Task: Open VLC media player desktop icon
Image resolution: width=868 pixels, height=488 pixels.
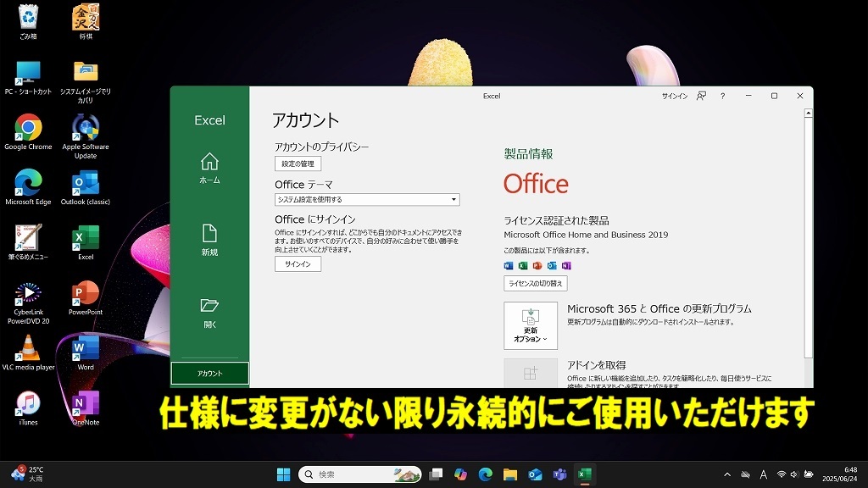Action: (28, 353)
